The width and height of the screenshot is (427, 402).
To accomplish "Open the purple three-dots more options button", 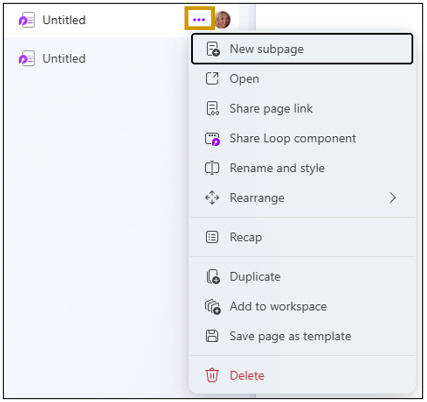I will (199, 20).
